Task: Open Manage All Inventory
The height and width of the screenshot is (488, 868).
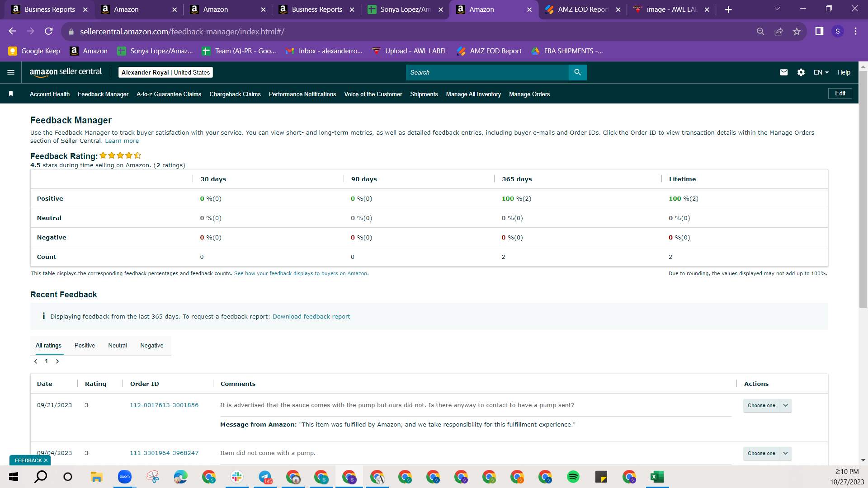Action: pos(473,94)
